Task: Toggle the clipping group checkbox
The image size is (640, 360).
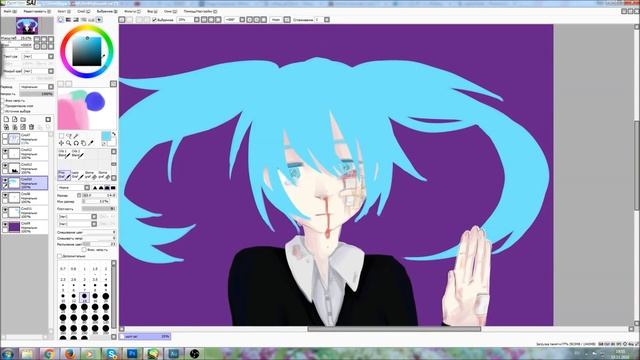Action: click(3, 106)
